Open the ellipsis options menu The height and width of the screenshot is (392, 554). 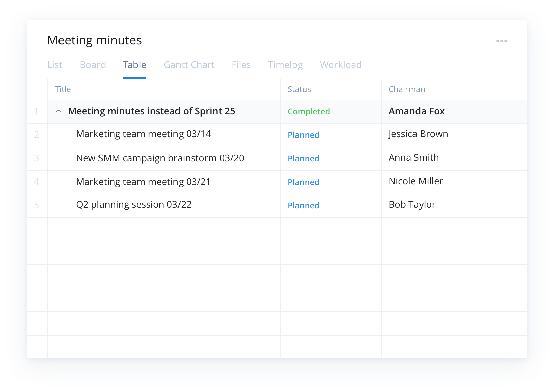click(x=501, y=41)
